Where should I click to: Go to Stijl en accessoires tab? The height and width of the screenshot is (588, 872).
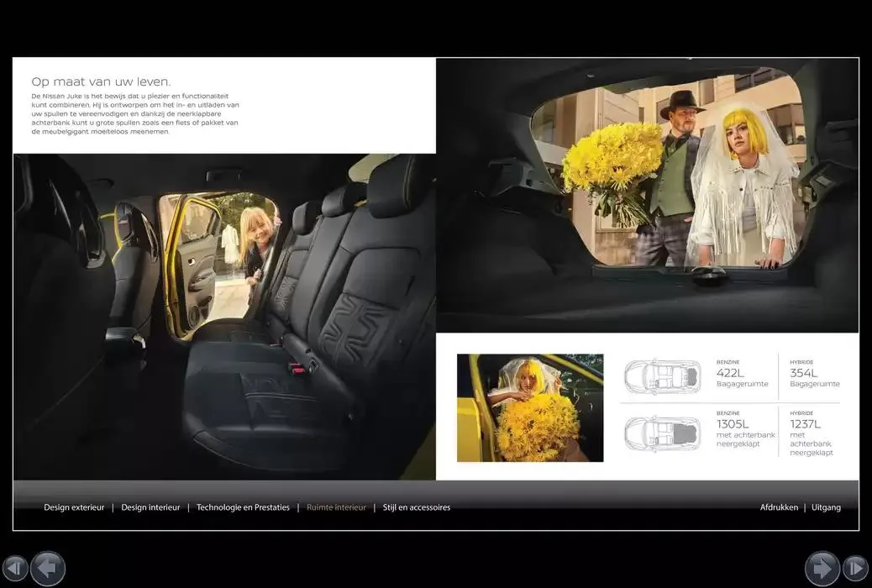click(417, 507)
